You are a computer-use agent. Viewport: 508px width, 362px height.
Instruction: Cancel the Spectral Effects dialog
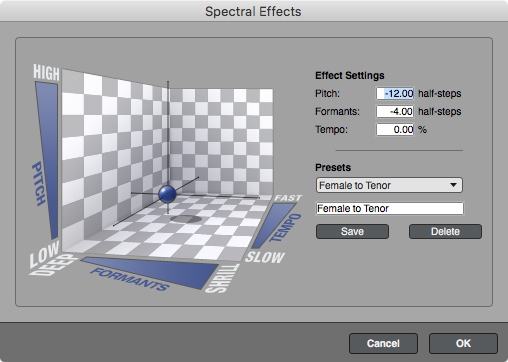(x=383, y=343)
